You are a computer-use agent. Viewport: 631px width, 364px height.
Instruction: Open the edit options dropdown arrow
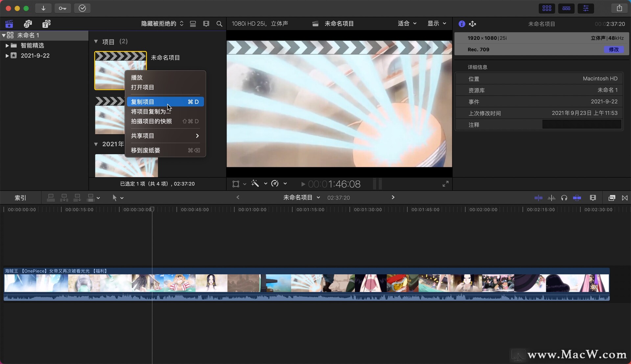98,198
